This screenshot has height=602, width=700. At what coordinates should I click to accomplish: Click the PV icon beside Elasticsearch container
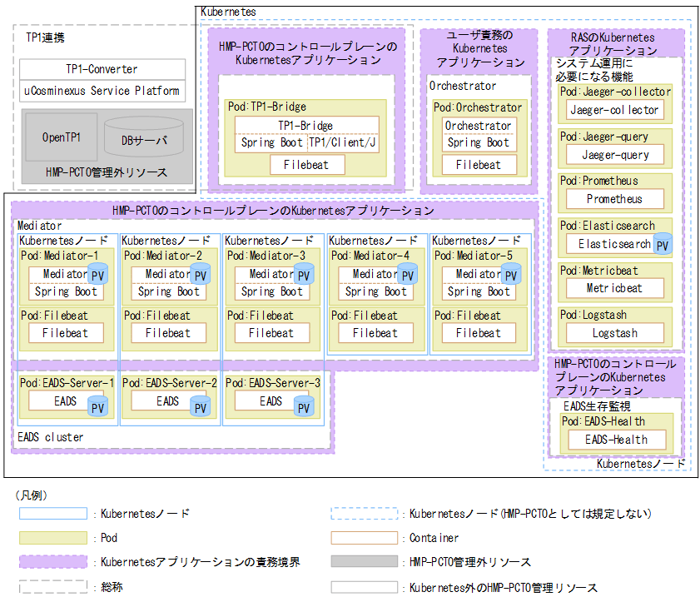pyautogui.click(x=663, y=244)
